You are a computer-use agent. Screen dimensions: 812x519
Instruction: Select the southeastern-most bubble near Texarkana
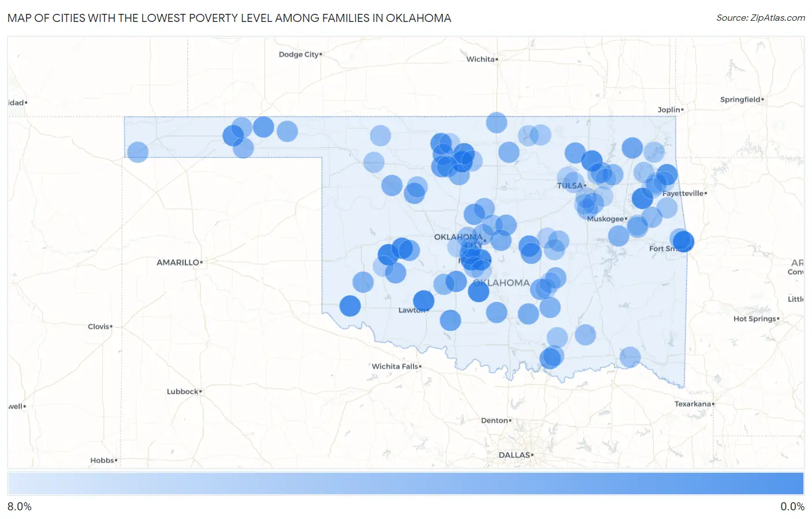pos(630,357)
